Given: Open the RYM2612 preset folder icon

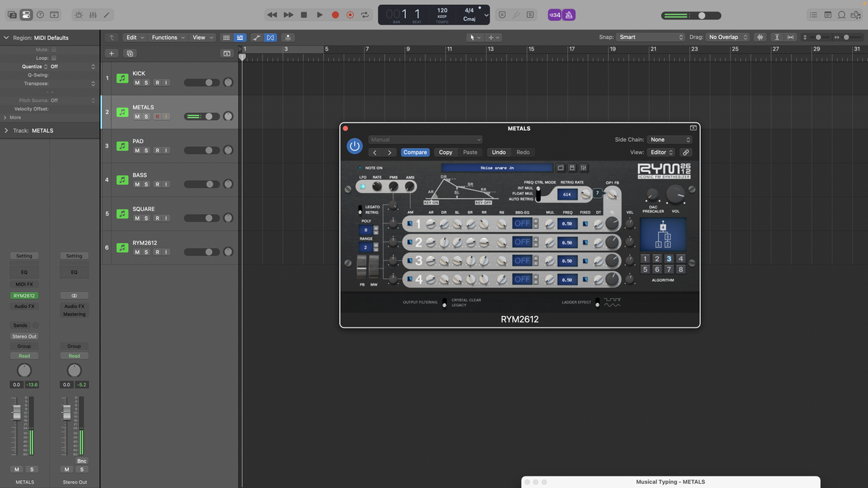Looking at the screenshot, I should coord(560,168).
